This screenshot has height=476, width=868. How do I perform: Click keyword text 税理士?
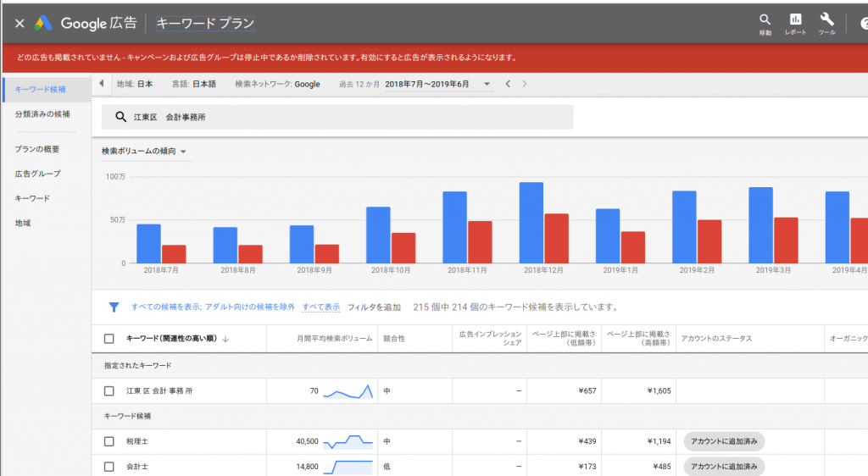click(x=136, y=441)
